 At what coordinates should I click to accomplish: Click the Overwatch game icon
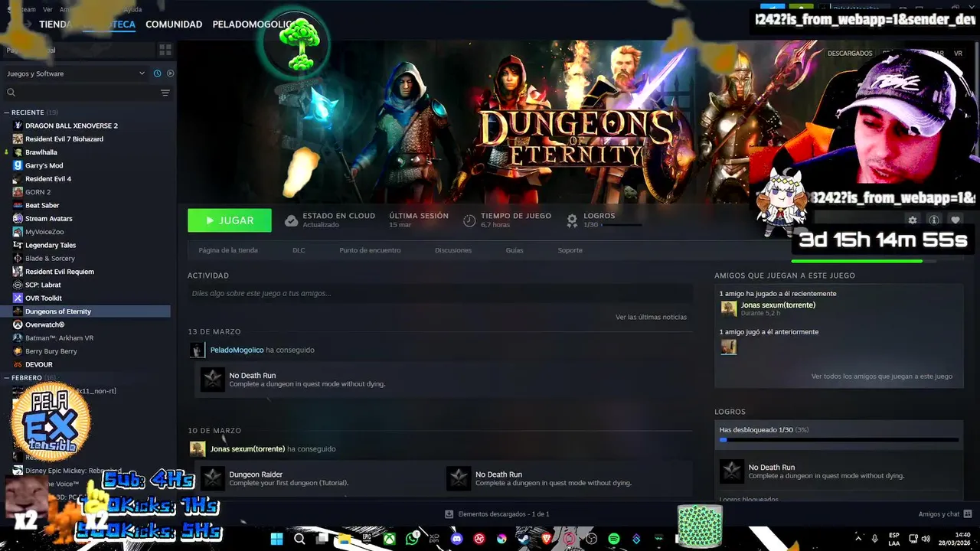[x=18, y=324]
